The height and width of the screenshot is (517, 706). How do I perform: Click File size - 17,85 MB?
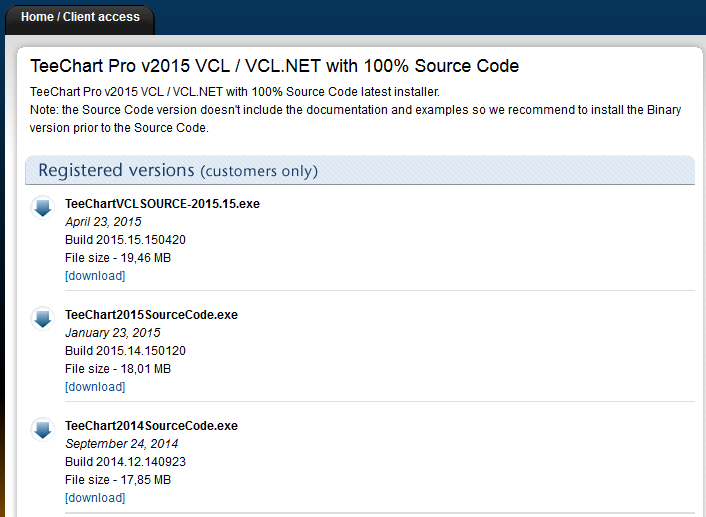[118, 480]
